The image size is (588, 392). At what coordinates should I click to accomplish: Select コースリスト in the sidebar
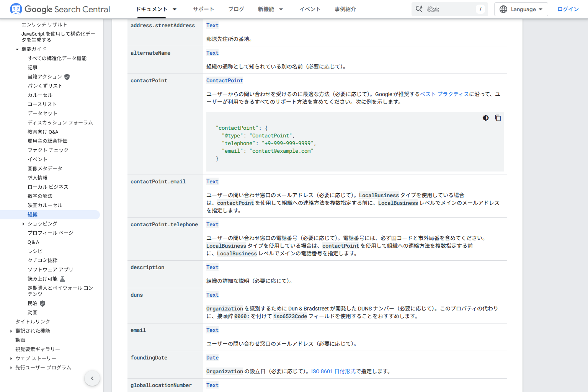pos(42,105)
